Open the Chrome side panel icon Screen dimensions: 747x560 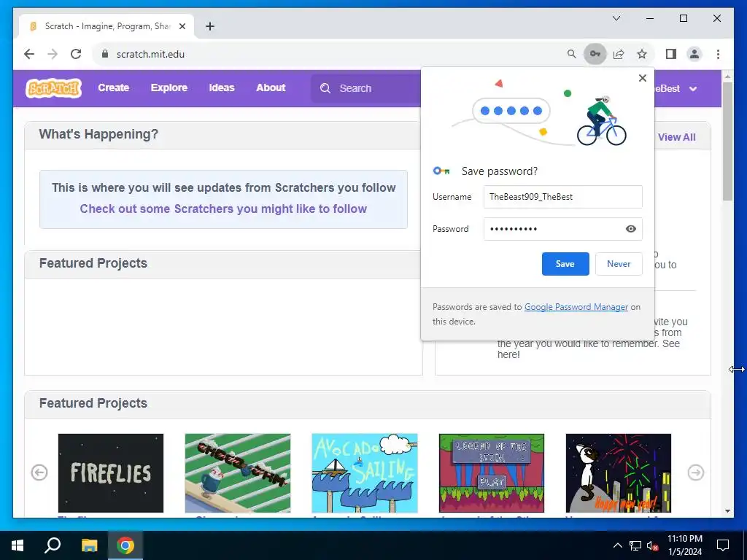coord(671,54)
